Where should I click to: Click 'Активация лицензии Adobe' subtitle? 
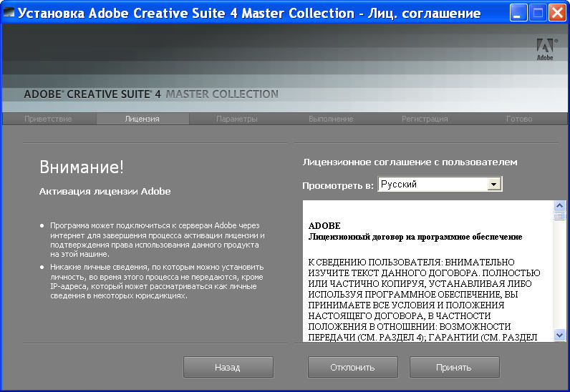point(105,192)
